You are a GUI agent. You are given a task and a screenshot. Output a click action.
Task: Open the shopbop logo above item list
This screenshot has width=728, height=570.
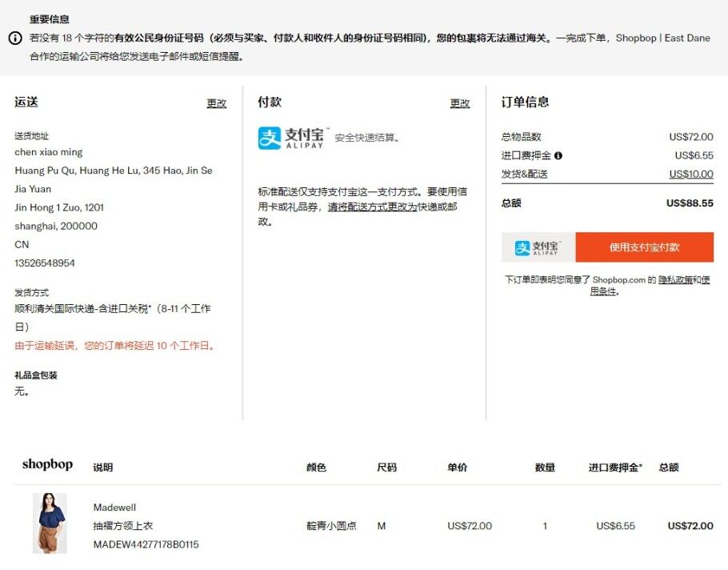tap(47, 464)
